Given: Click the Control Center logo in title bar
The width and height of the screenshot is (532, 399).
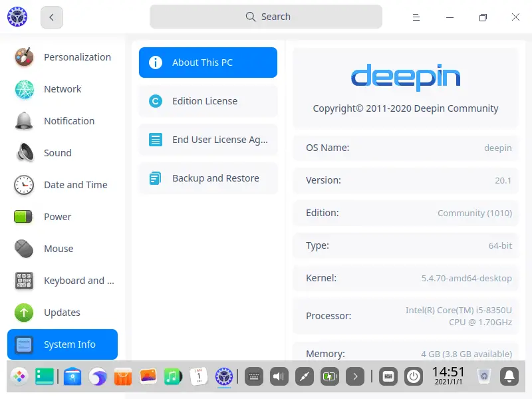Looking at the screenshot, I should 17,17.
